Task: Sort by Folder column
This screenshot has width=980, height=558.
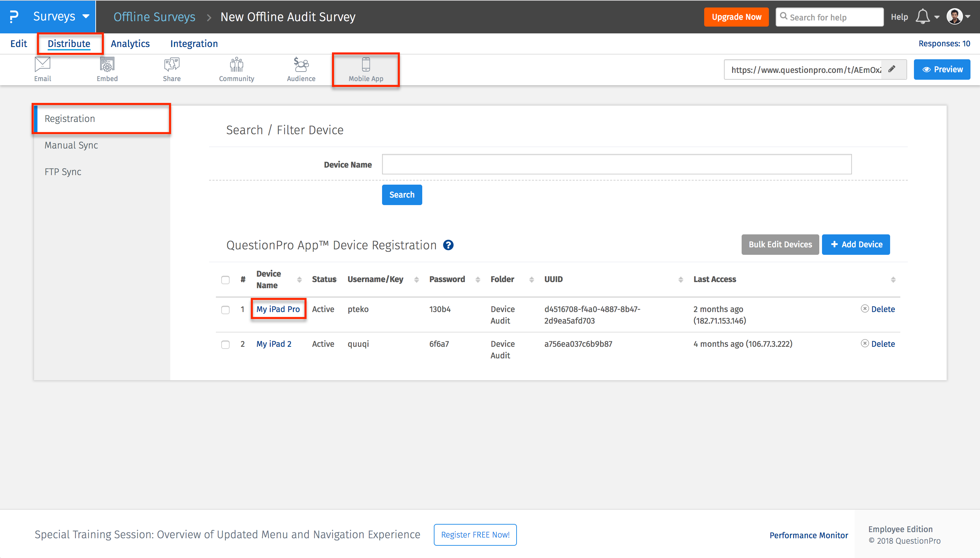Action: coord(532,280)
